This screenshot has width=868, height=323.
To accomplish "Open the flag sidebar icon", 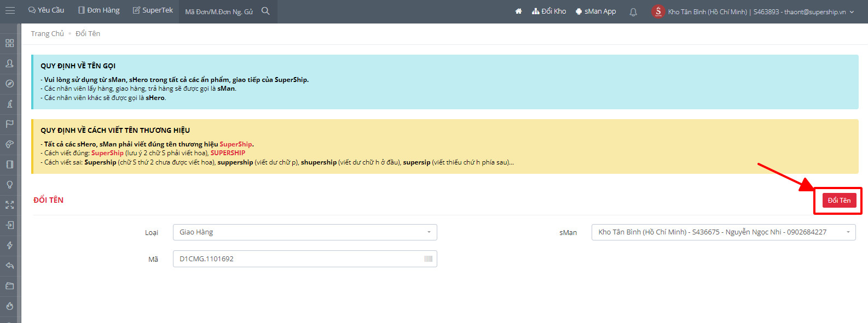I will (10, 124).
